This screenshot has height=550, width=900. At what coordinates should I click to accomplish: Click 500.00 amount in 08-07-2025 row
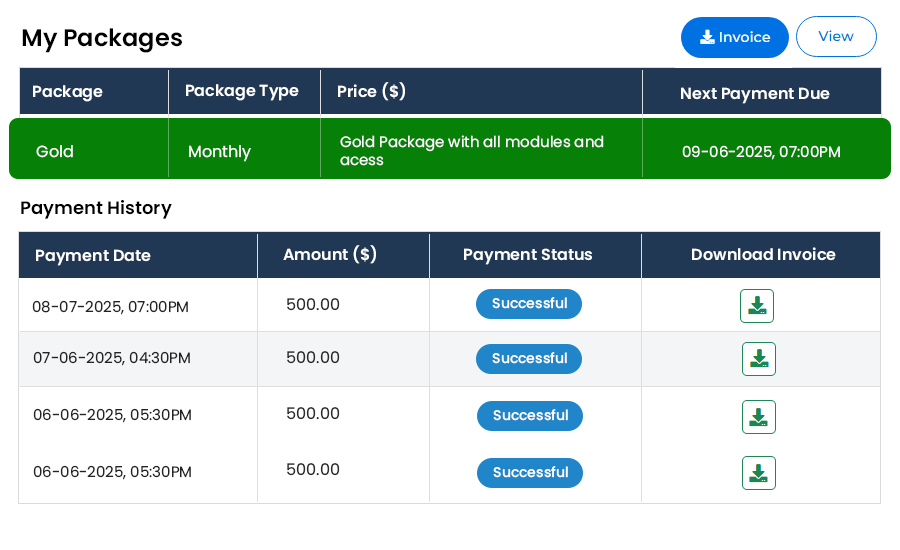click(313, 304)
